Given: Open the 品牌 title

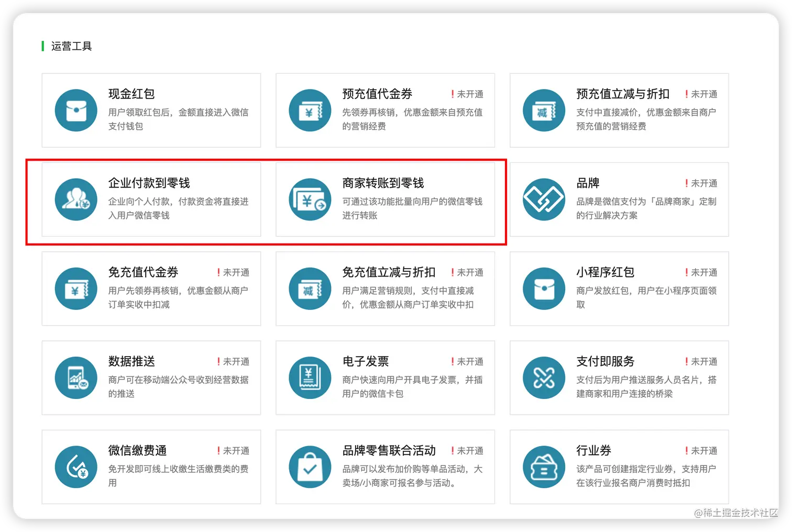Looking at the screenshot, I should (588, 183).
